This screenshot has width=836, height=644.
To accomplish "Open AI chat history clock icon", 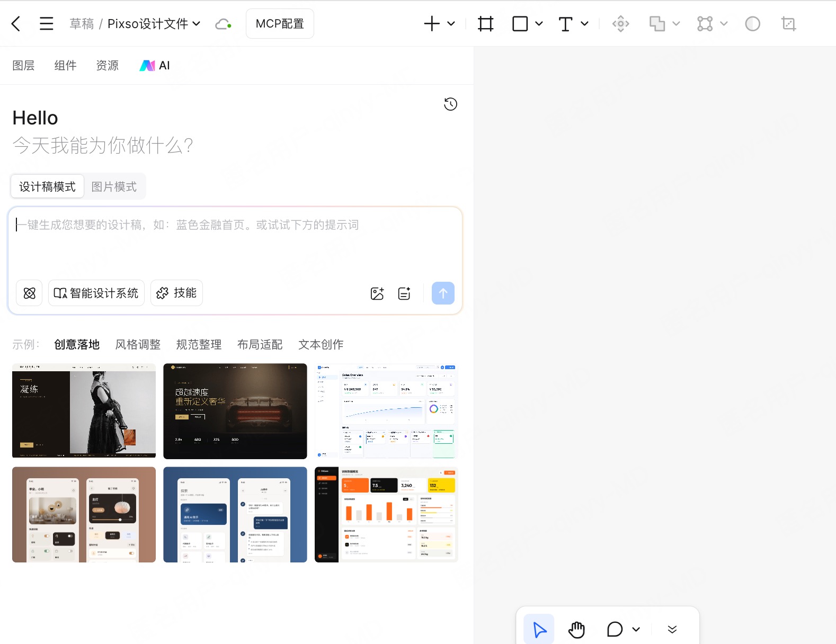I will [x=451, y=104].
